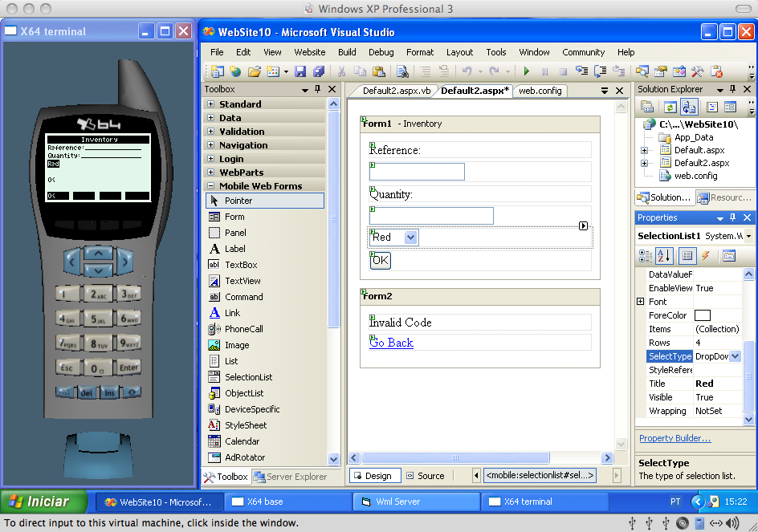Screen dimensions: 758x532
Task: Click the Go Back link on Form2
Action: pos(391,343)
